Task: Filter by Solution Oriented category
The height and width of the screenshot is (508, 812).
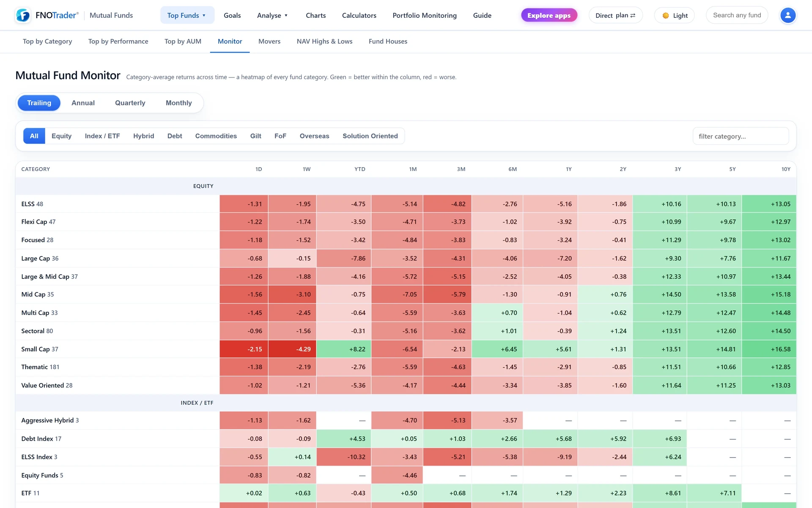Action: (370, 136)
